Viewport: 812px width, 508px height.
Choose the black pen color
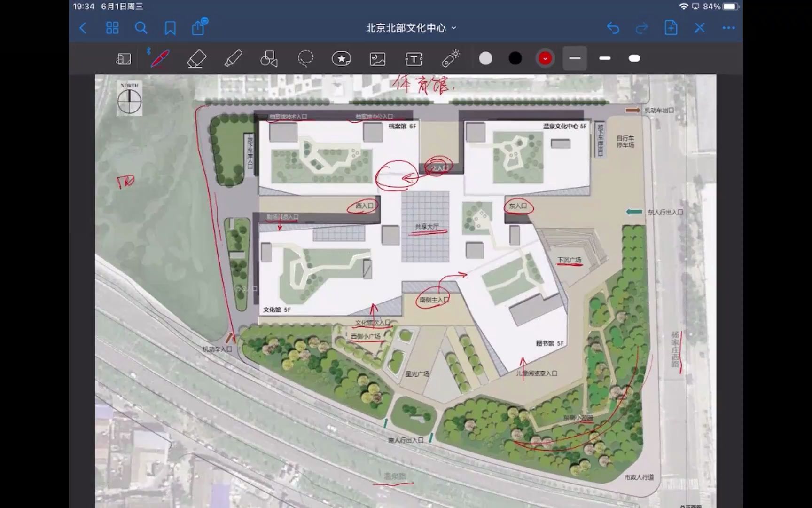click(515, 58)
